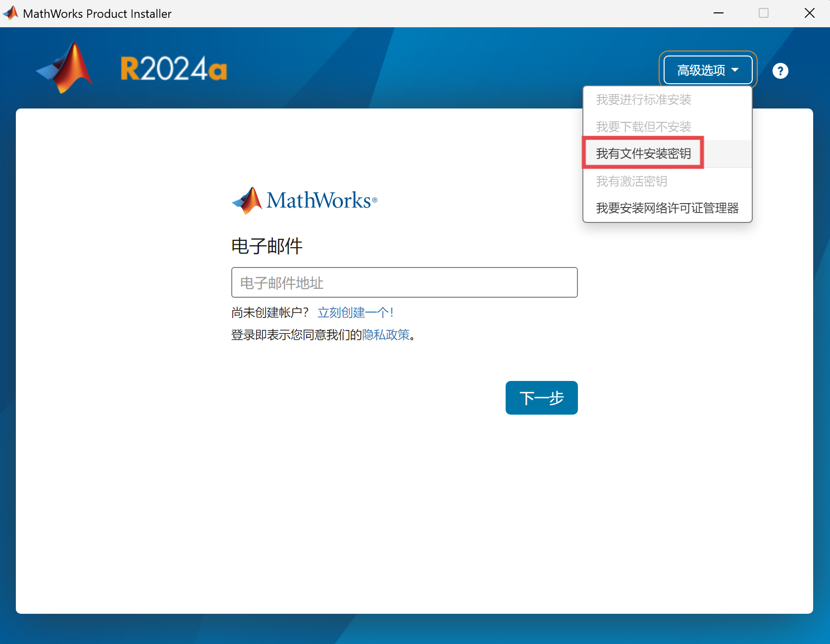Viewport: 830px width, 644px height.
Task: Click the MathWorks logo above the email field
Action: pos(304,200)
